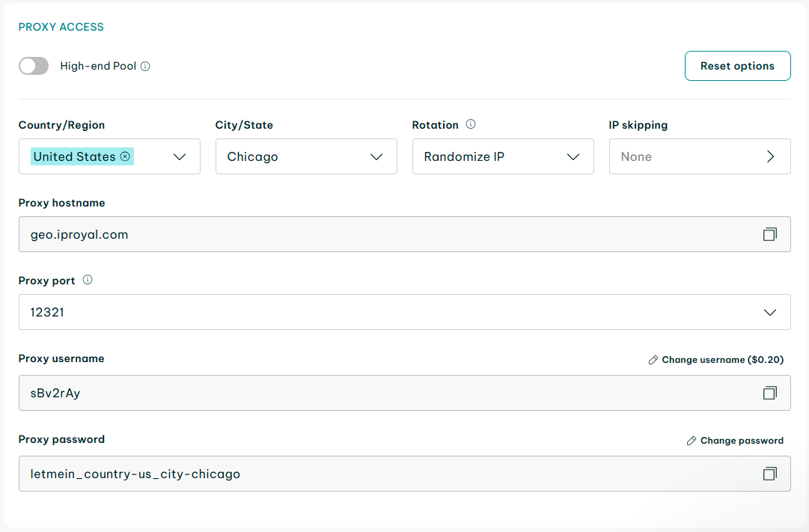Copy the proxy password
This screenshot has height=532, width=809.
point(769,474)
